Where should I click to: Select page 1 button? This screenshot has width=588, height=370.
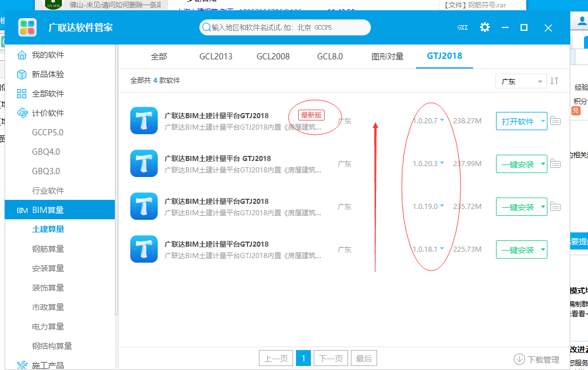click(303, 359)
